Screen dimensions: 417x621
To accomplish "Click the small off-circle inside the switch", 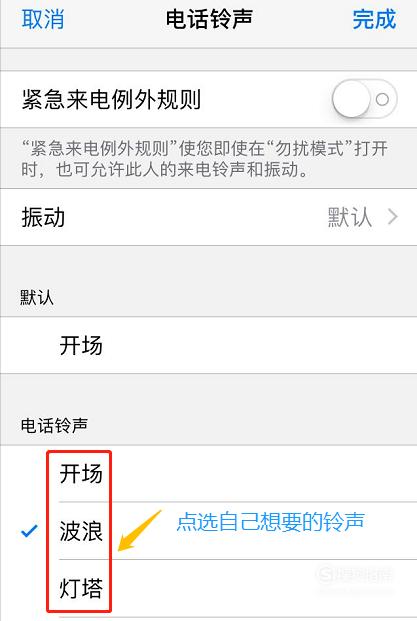I will pos(382,99).
